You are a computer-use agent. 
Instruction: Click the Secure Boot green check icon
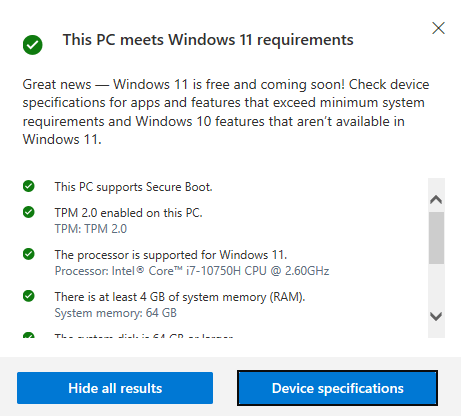point(29,186)
